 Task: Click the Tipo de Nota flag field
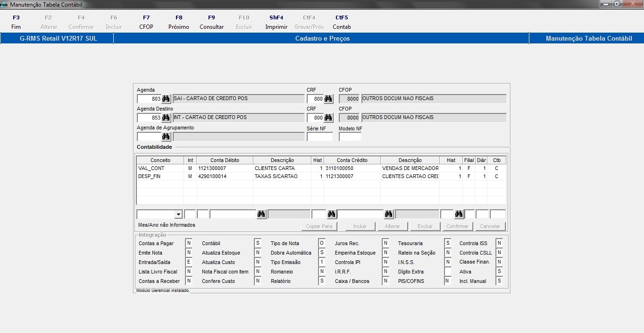(322, 243)
